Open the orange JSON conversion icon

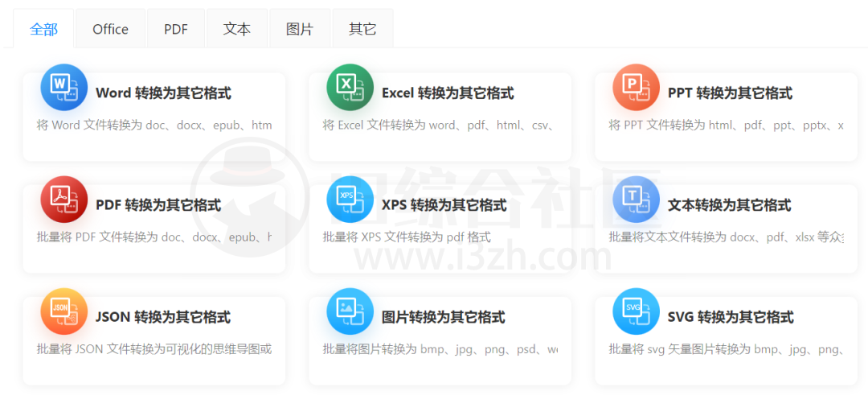(x=64, y=311)
